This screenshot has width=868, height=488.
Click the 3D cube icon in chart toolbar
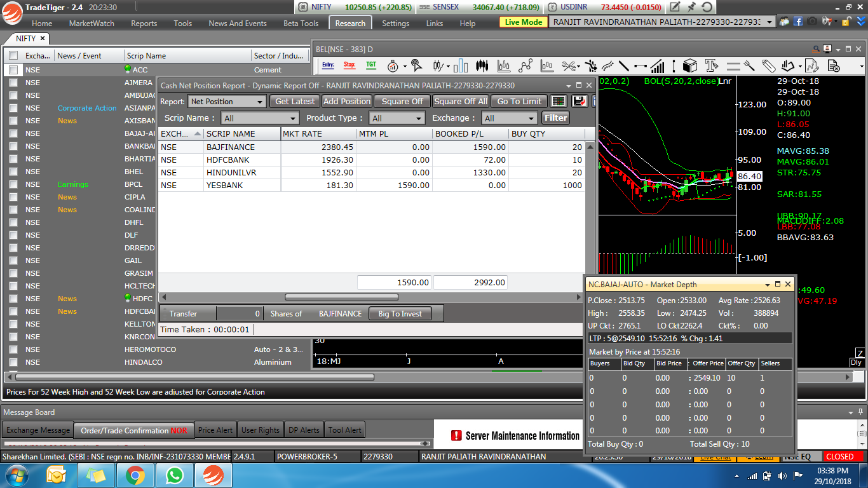[x=689, y=65]
